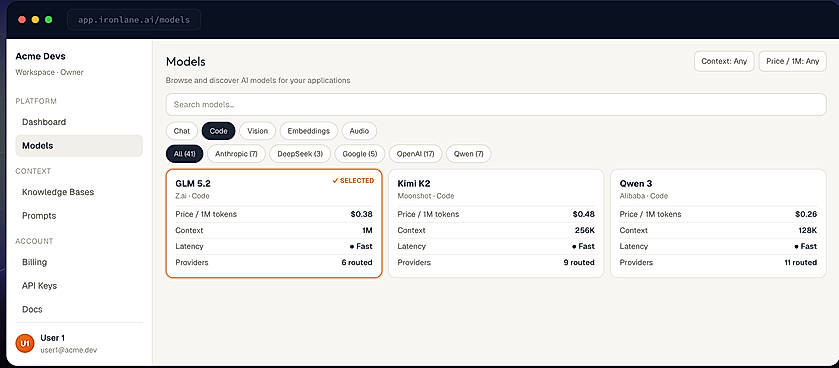Click the Fast latency on Kimi K2
The height and width of the screenshot is (368, 839).
583,247
